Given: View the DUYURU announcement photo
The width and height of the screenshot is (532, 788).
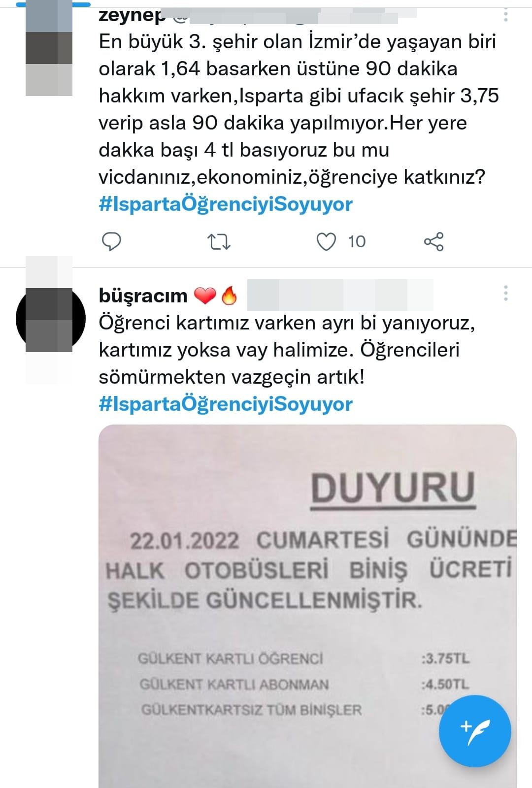Looking at the screenshot, I should (x=307, y=606).
